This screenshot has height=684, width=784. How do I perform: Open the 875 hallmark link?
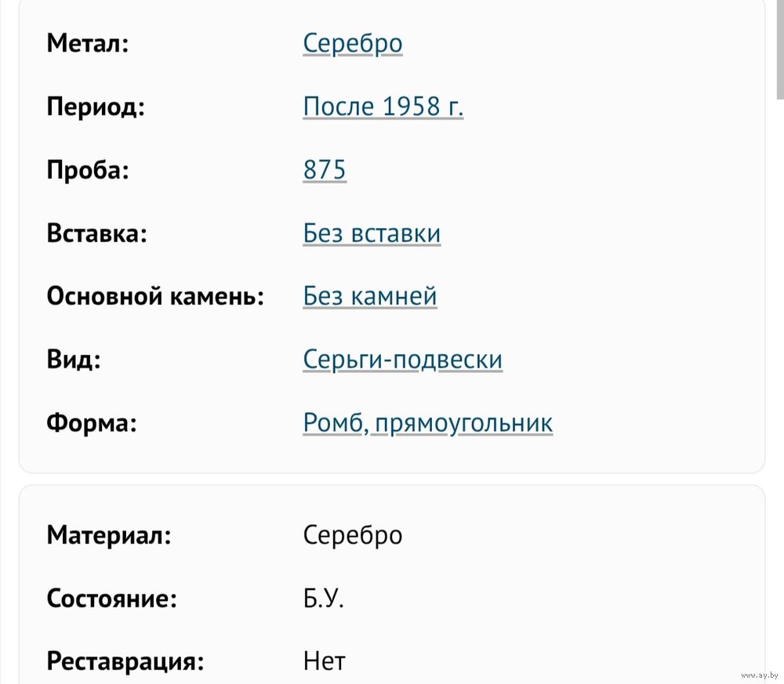pos(324,170)
